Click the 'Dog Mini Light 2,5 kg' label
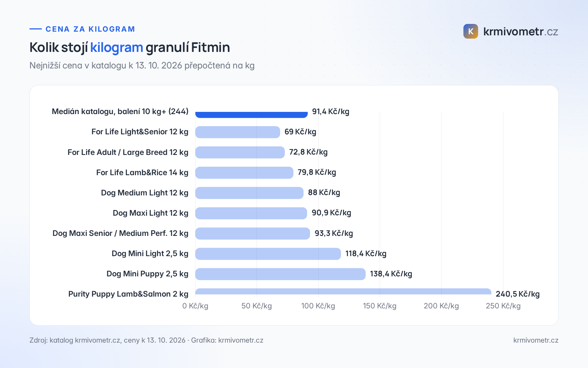The image size is (588, 368). (150, 254)
